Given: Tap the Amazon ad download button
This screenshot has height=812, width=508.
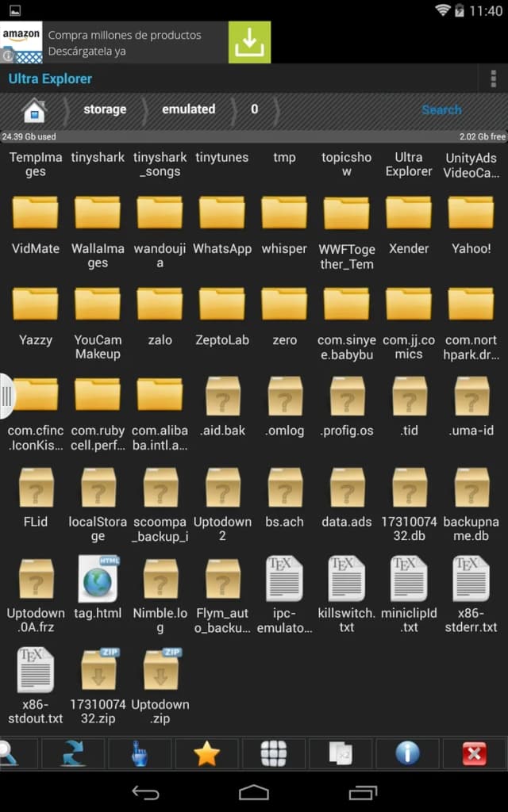Looking at the screenshot, I should point(249,43).
